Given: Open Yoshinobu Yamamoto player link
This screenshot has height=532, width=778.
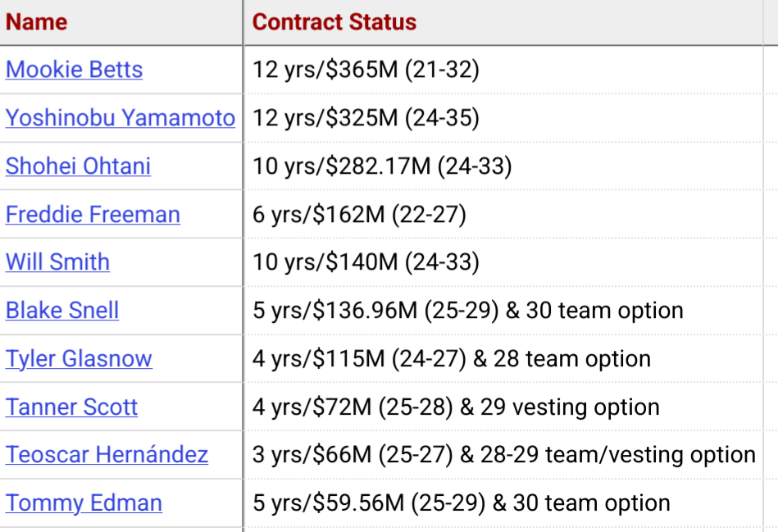Looking at the screenshot, I should [121, 118].
